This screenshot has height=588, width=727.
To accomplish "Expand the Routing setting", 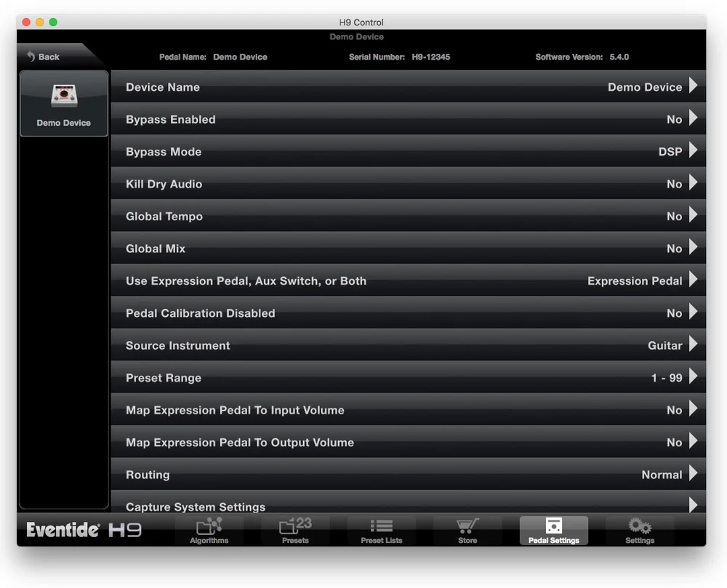I will pos(407,475).
